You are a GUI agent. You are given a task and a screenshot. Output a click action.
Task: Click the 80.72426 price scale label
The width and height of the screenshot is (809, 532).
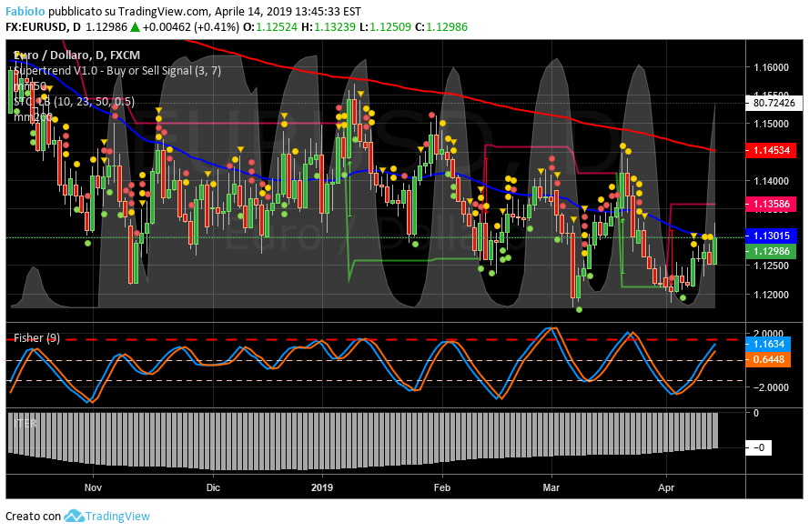(x=774, y=103)
